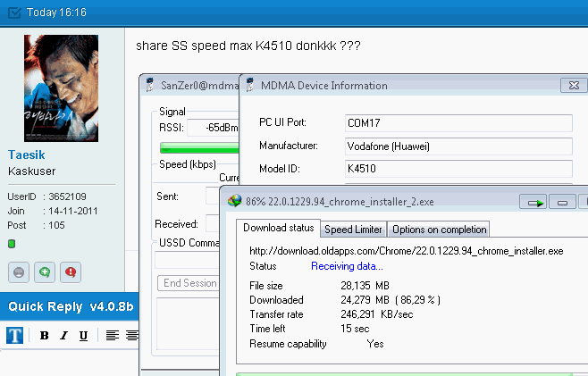Click the post checkmark icon beside Today 16:16
This screenshot has height=376, width=588.
[x=13, y=12]
